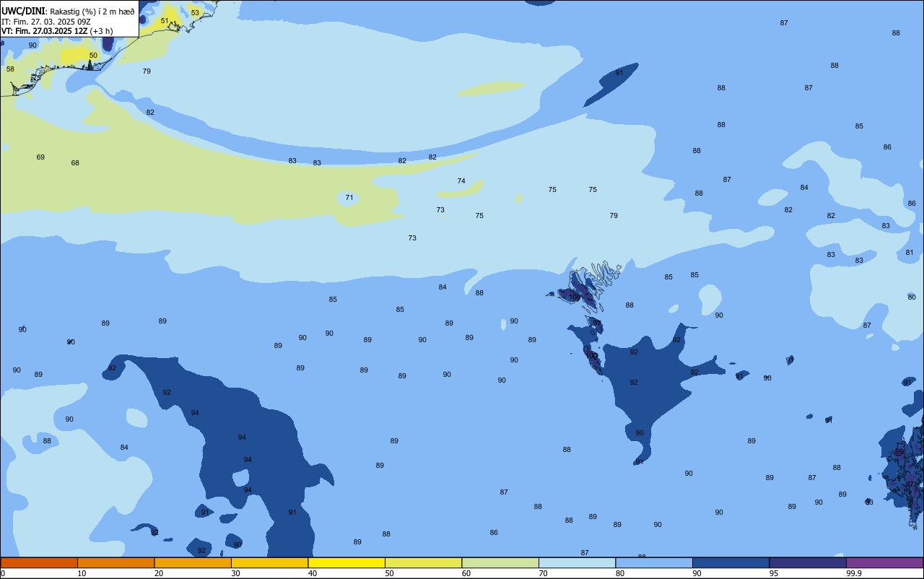Viewport: 924px width, 579px height.
Task: Click the 80–90 light blue legend swatch
Action: pyautogui.click(x=654, y=562)
